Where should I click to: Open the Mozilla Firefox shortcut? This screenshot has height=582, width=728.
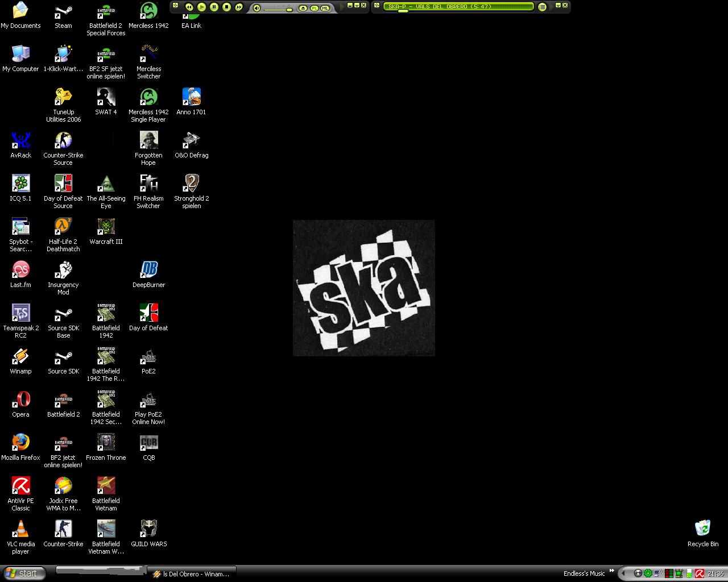[20, 447]
